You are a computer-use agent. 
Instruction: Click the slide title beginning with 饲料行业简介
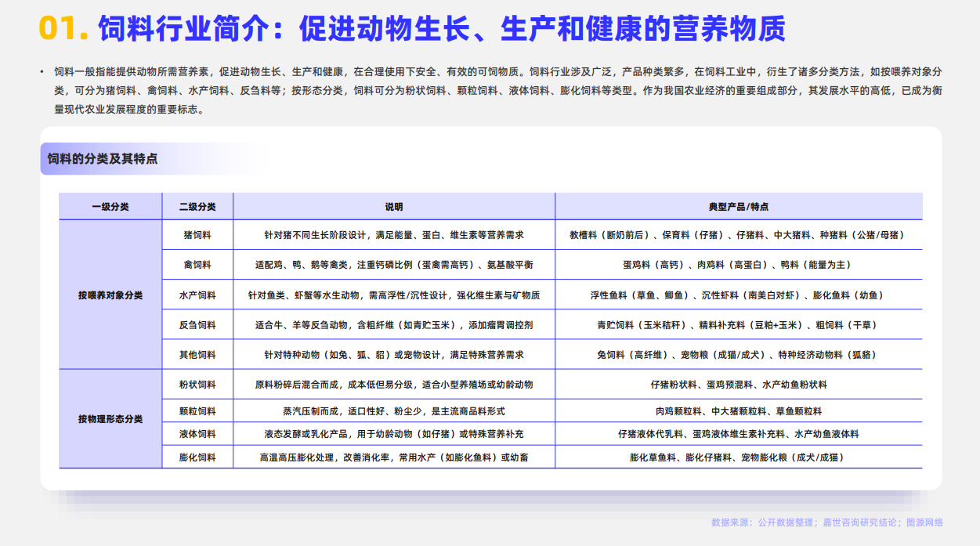441,29
